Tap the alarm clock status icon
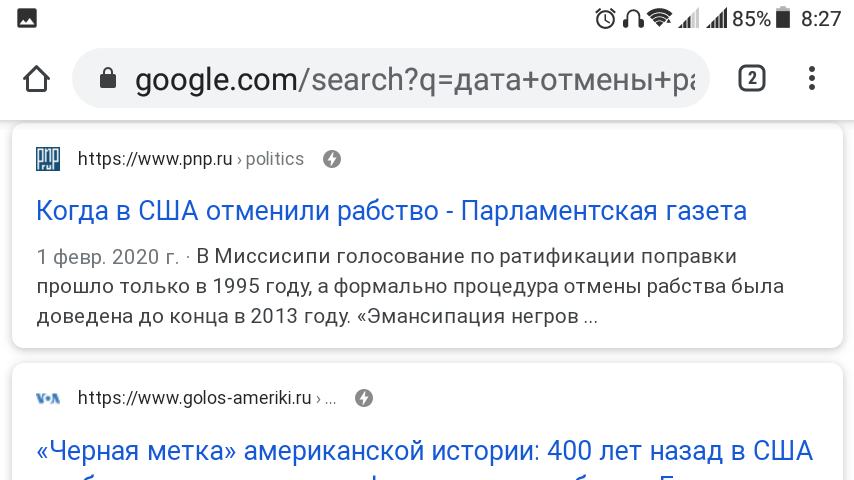 605,19
